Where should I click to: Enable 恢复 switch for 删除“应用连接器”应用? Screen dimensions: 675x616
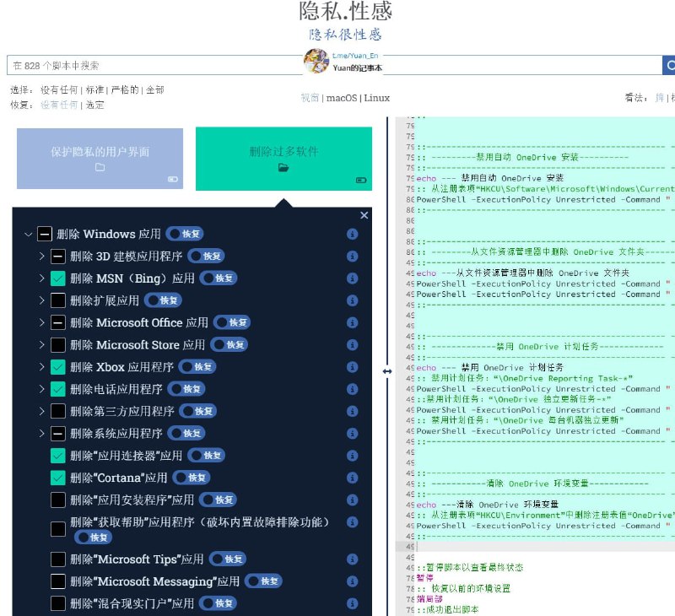[x=207, y=456]
